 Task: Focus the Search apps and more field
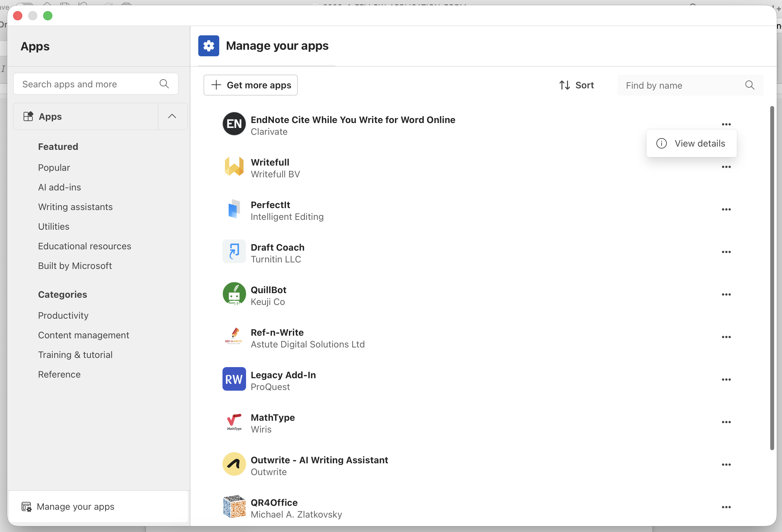pyautogui.click(x=96, y=84)
